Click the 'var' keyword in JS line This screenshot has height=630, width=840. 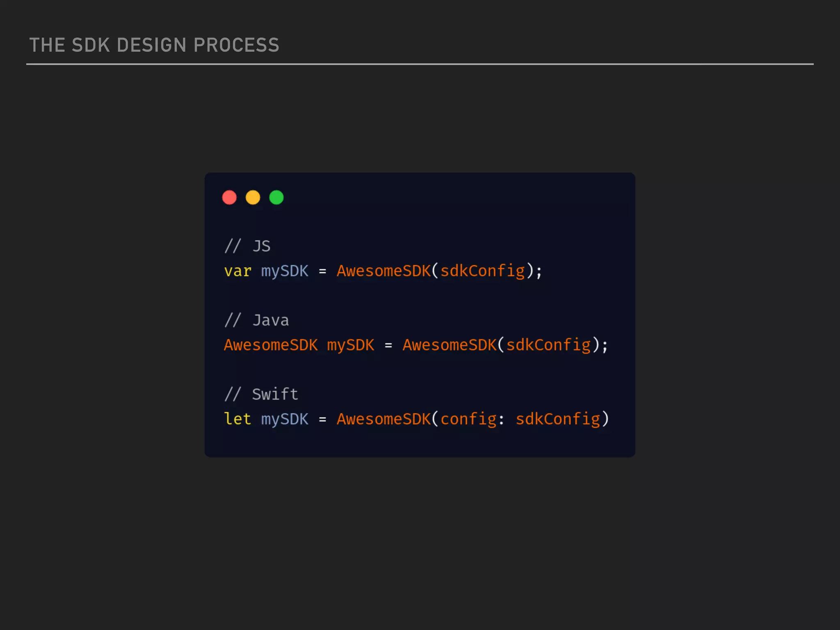237,271
